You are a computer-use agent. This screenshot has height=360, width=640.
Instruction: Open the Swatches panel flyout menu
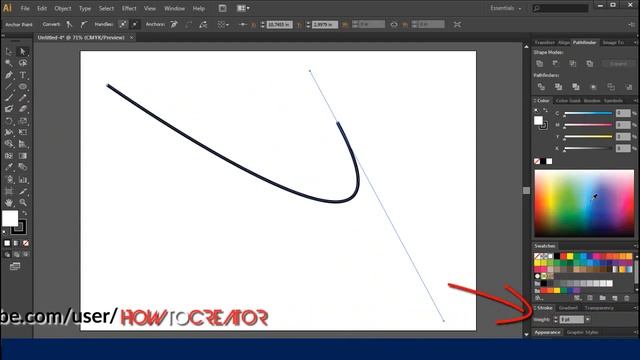coord(636,246)
